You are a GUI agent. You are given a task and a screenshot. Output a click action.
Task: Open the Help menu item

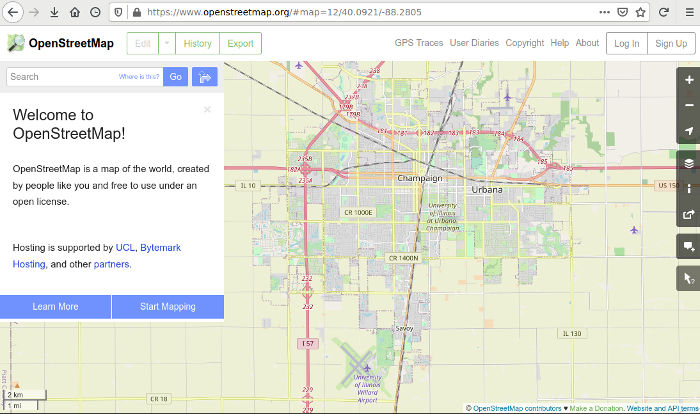click(559, 43)
